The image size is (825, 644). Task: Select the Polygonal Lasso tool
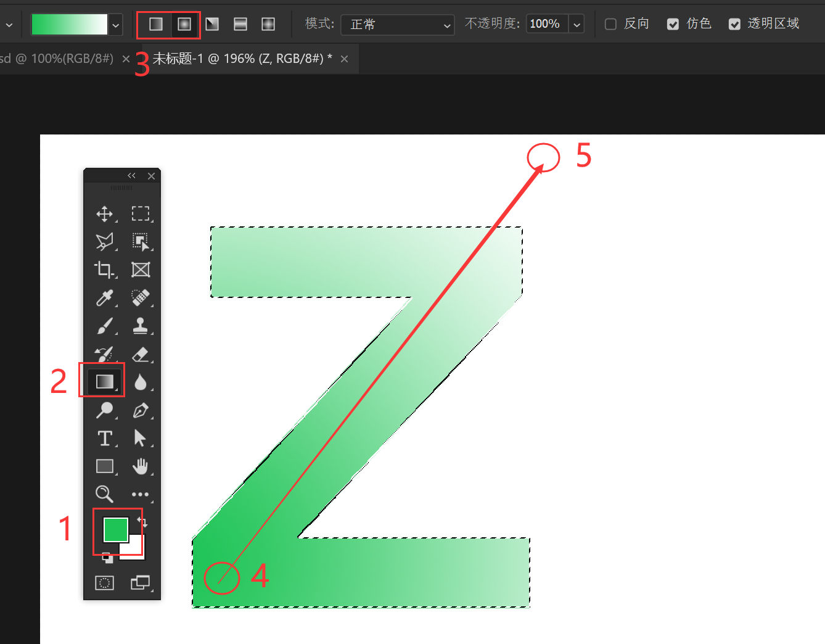(105, 242)
